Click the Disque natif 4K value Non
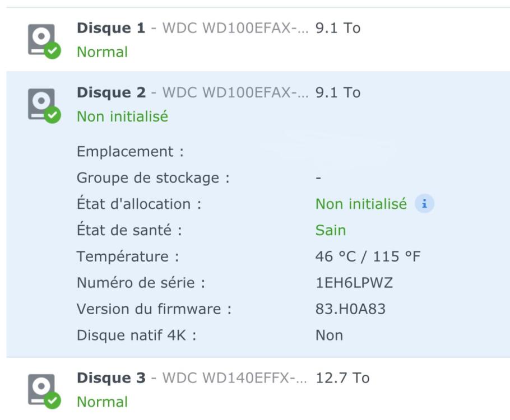The width and height of the screenshot is (510, 420). pyautogui.click(x=329, y=335)
